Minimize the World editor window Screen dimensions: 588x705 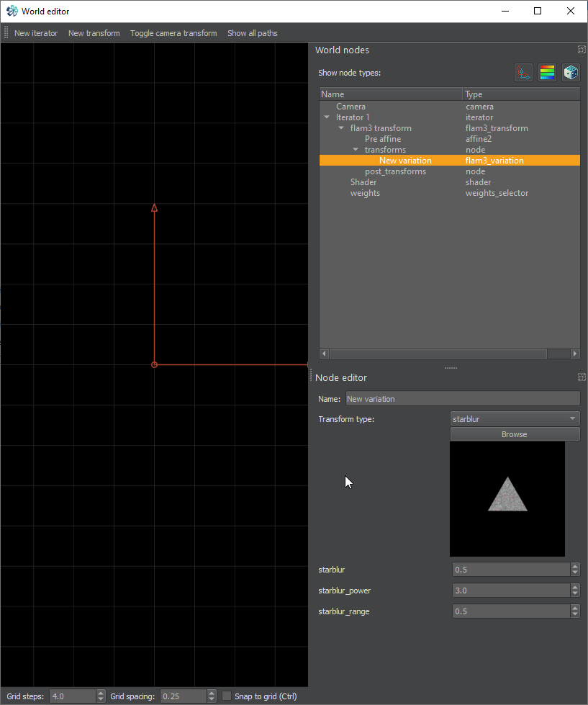[505, 12]
